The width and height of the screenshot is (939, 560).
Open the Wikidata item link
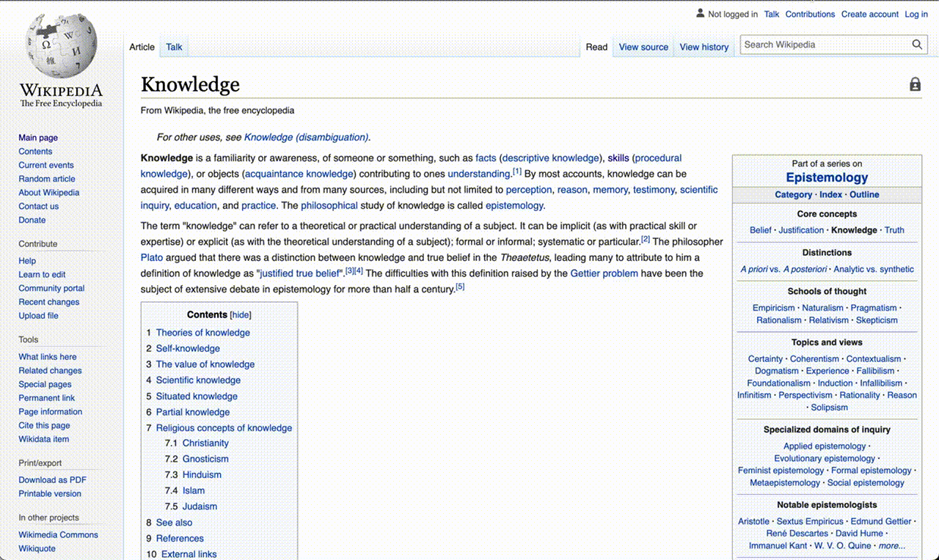coord(44,439)
